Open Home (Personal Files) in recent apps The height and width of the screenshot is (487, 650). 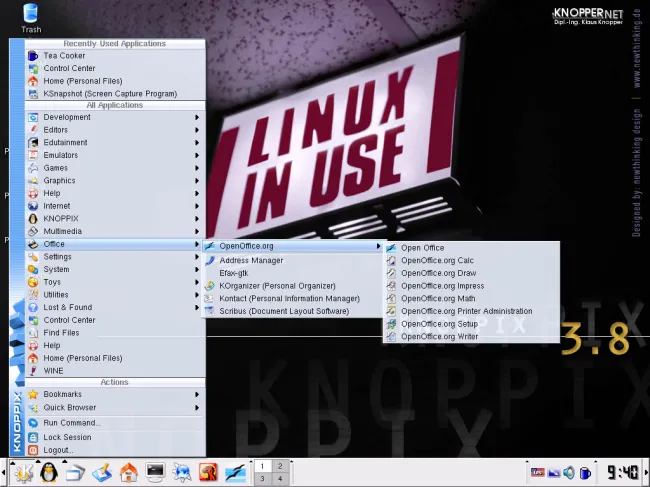pos(115,81)
